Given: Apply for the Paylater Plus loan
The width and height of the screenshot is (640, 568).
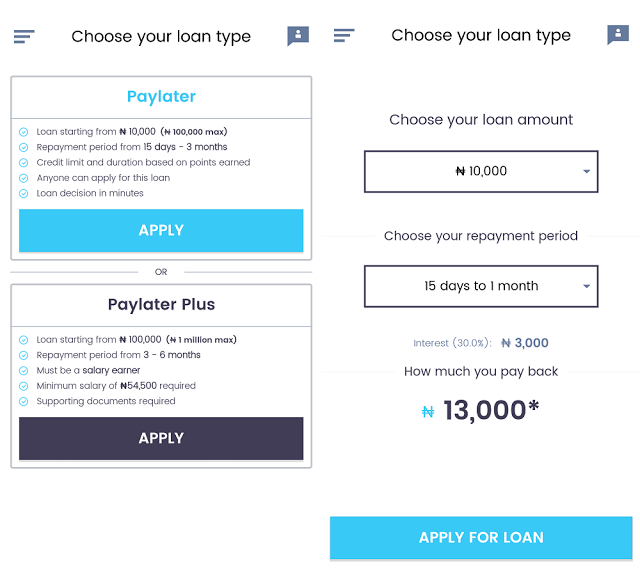Looking at the screenshot, I should [161, 438].
